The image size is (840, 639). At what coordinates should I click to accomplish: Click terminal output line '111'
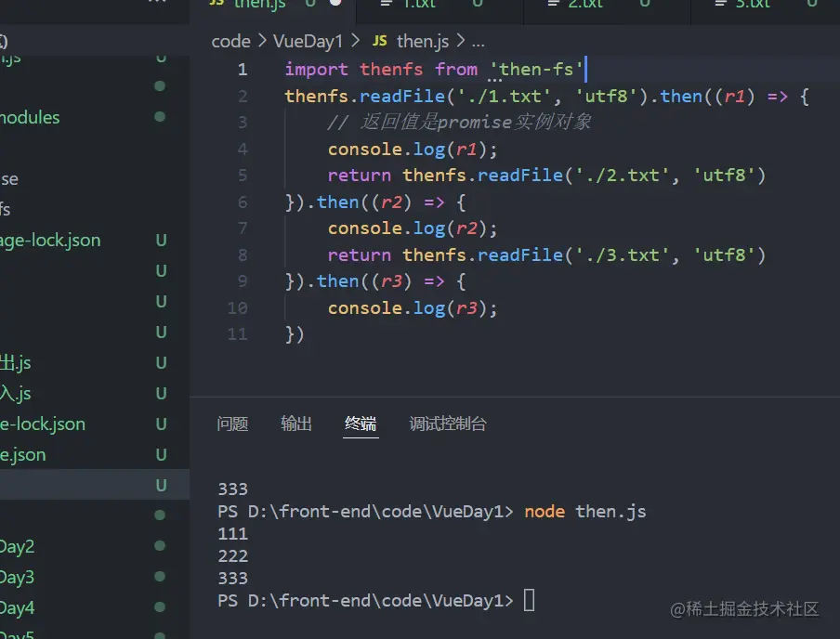pyautogui.click(x=233, y=534)
